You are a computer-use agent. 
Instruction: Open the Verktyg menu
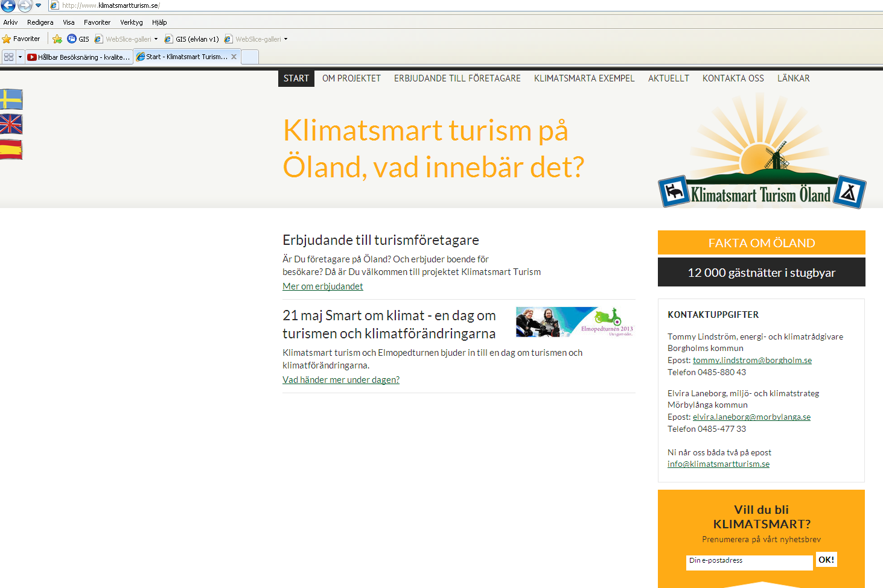pos(132,22)
